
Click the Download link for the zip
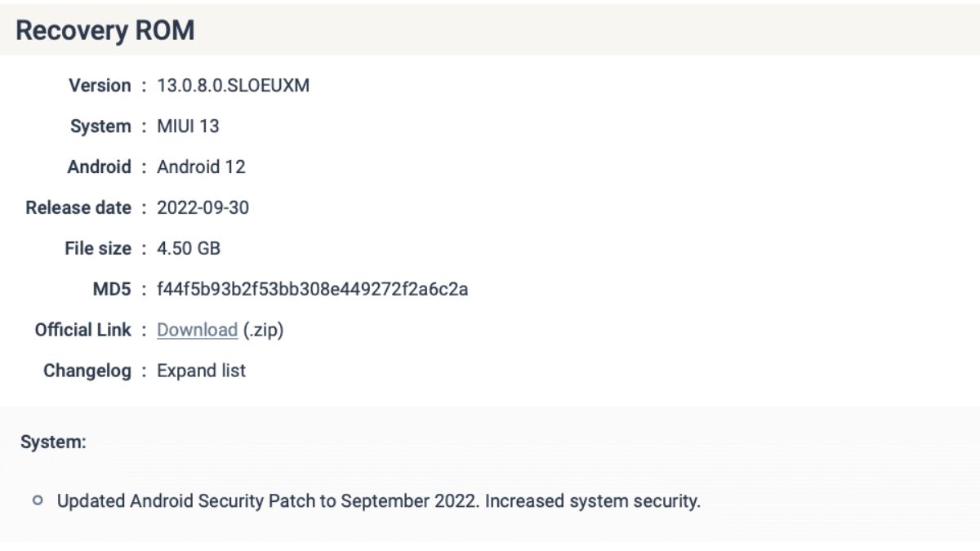click(197, 331)
